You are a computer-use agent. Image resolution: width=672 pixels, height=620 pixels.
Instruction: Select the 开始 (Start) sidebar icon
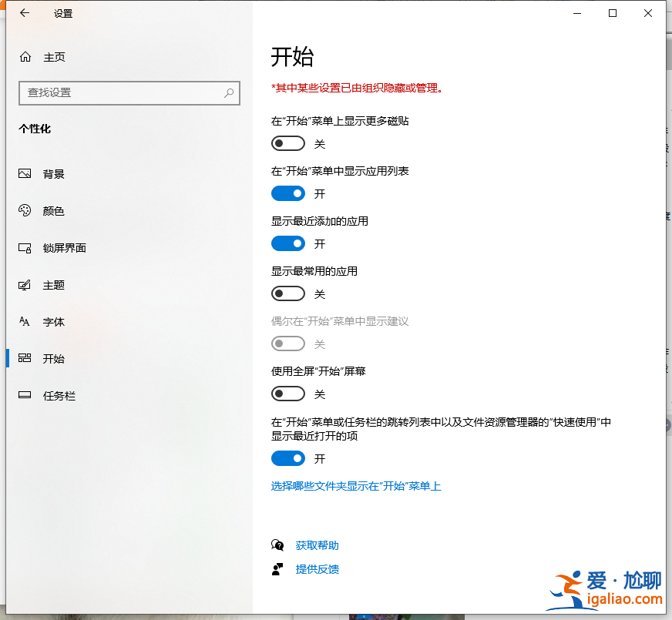coord(26,358)
